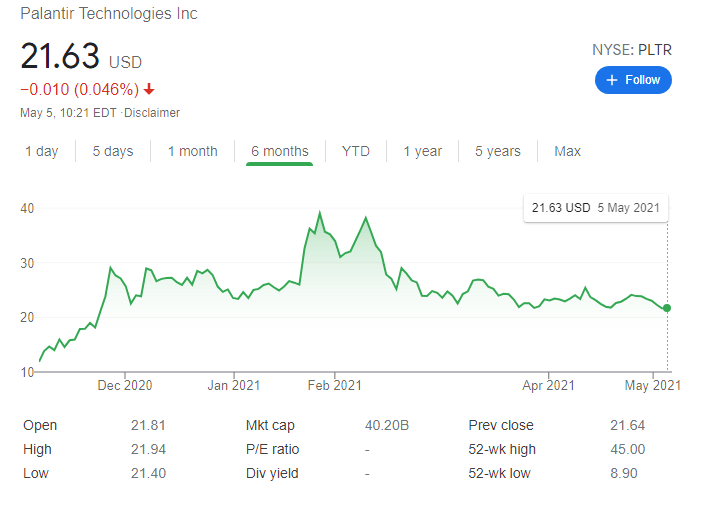Click the red down arrow icon
Viewport: 726px width, 506px height.
click(x=149, y=89)
